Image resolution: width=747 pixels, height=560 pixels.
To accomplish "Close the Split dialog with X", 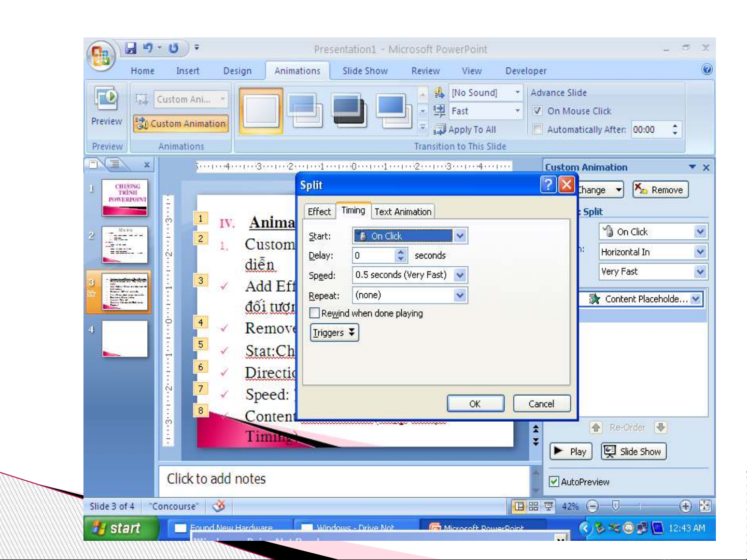I will (x=567, y=184).
